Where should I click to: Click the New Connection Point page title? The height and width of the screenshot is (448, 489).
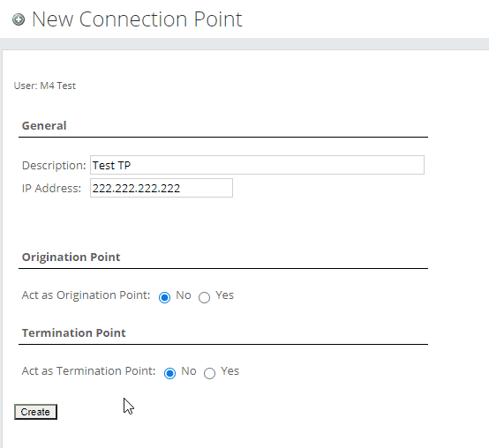point(137,19)
